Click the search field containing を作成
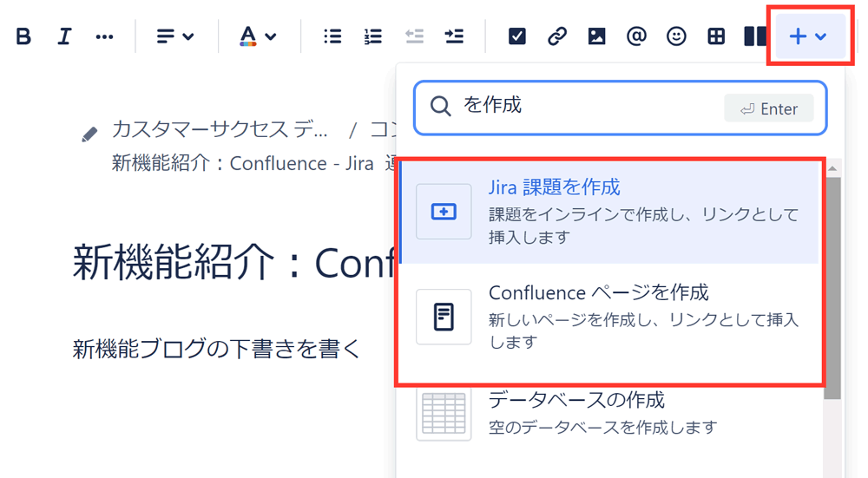868x478 pixels. click(620, 108)
